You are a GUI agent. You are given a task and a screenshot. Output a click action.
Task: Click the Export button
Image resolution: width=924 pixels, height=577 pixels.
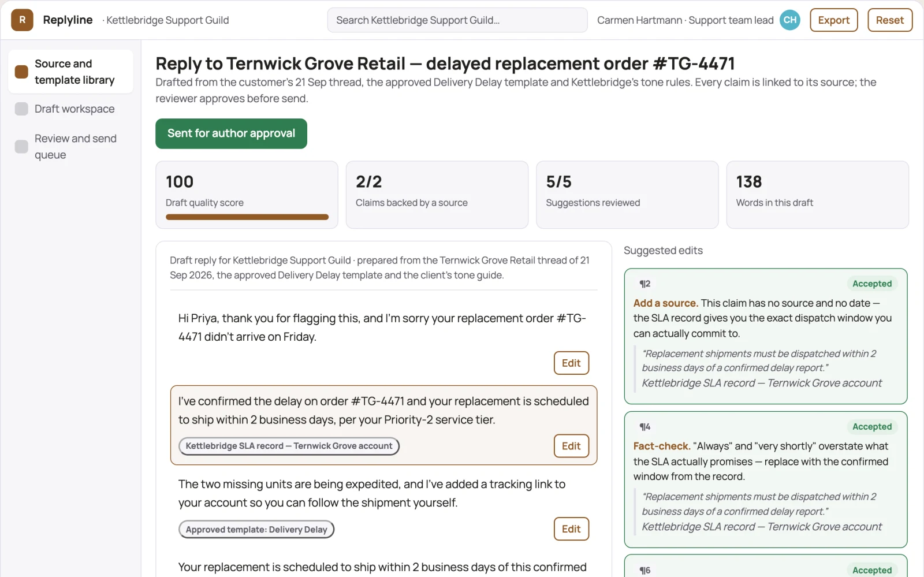[833, 20]
